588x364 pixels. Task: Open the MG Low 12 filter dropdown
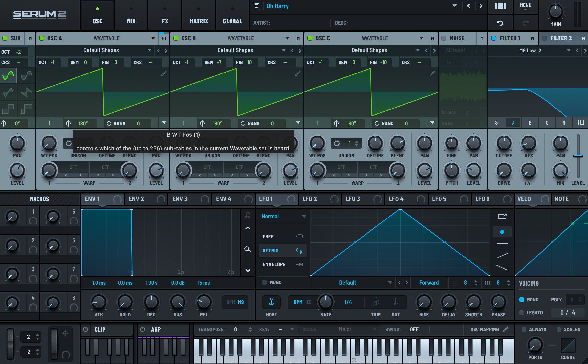(569, 50)
